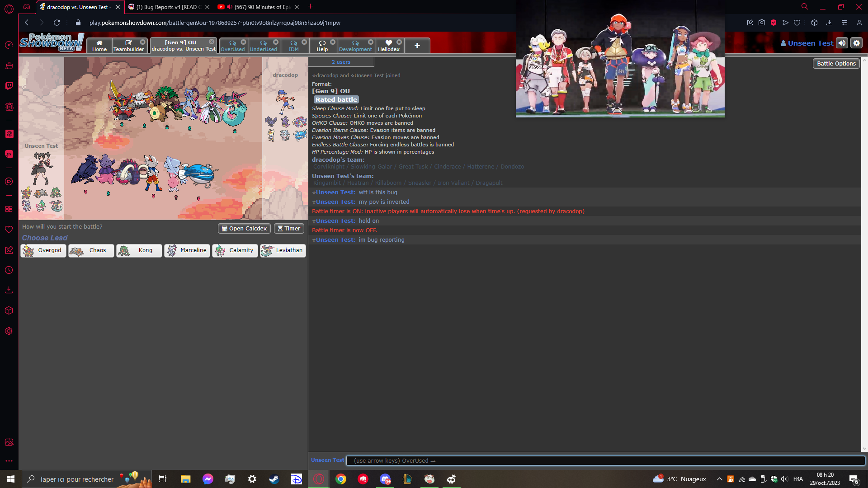Image resolution: width=868 pixels, height=488 pixels.
Task: Open Pinboards icon in the sidebar
Action: click(x=9, y=250)
